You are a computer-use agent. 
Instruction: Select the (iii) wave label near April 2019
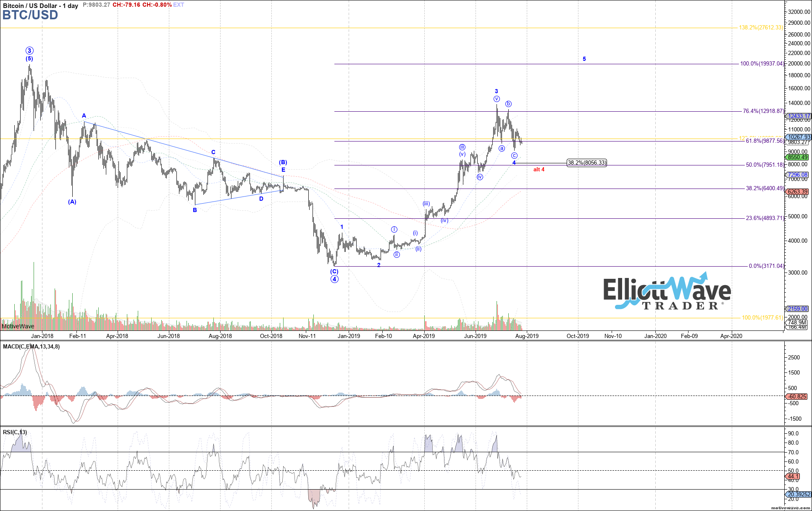coord(426,204)
